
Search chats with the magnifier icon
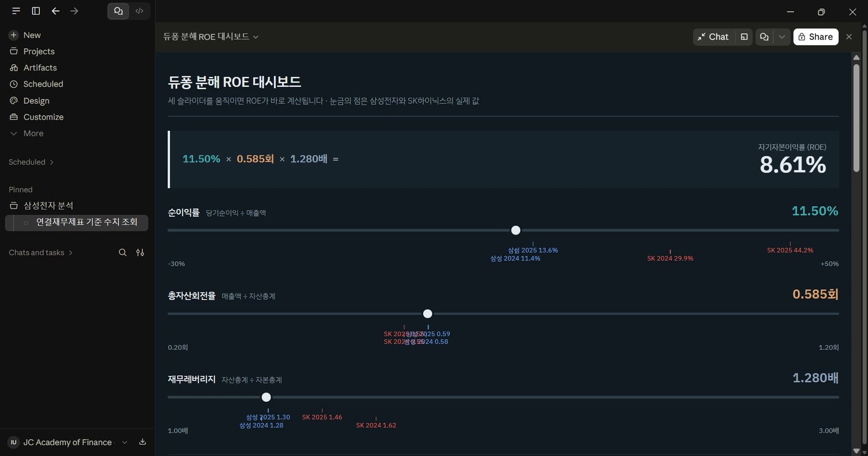tap(123, 252)
